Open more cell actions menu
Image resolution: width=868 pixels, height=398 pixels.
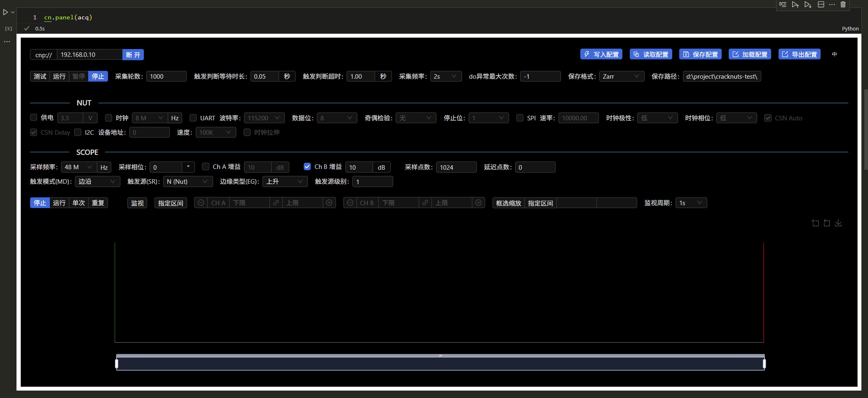[832, 5]
